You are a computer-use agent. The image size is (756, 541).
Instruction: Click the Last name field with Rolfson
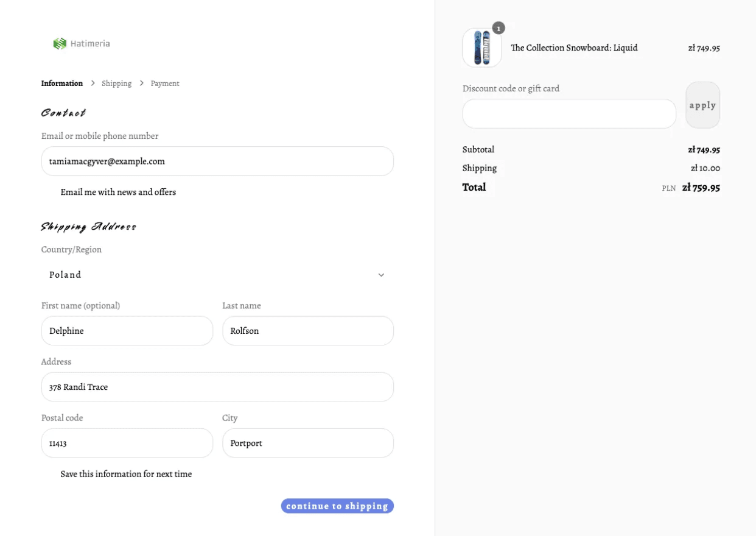coord(307,331)
